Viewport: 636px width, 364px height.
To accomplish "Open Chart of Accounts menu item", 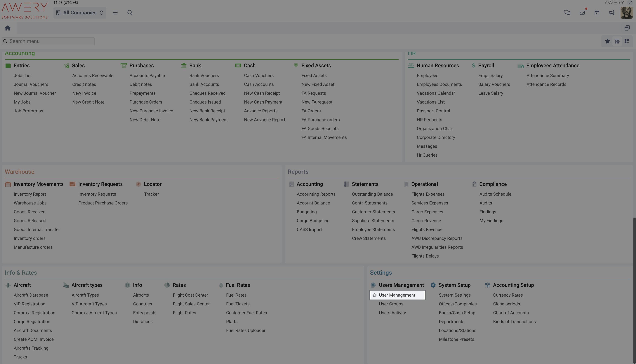I will coord(511,313).
